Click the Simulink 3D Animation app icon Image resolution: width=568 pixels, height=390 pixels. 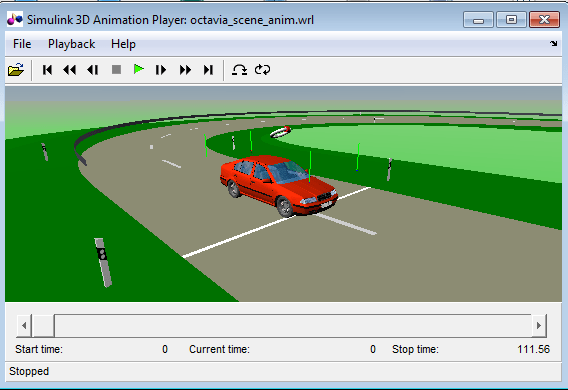(x=15, y=19)
